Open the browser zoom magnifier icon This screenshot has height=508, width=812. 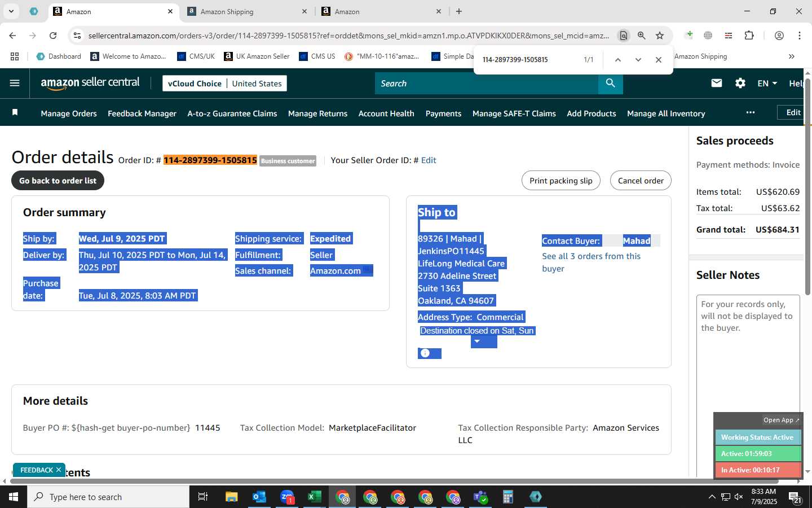(642, 36)
